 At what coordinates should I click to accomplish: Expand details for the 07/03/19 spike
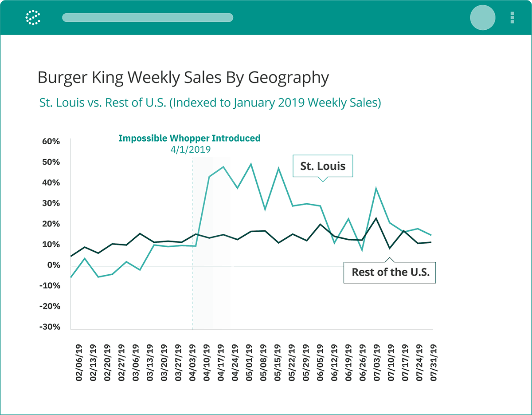(x=375, y=188)
